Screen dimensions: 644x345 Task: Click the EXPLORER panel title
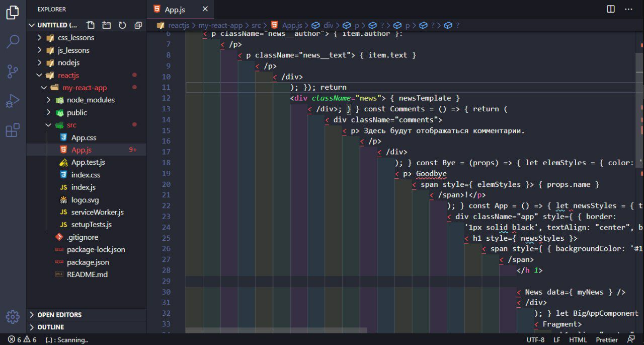coord(51,9)
